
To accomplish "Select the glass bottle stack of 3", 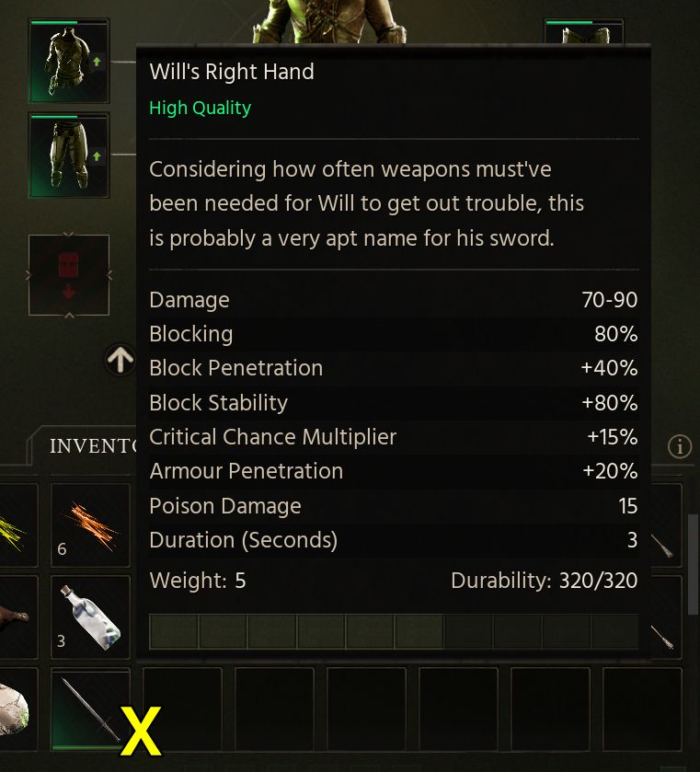I will click(x=90, y=617).
